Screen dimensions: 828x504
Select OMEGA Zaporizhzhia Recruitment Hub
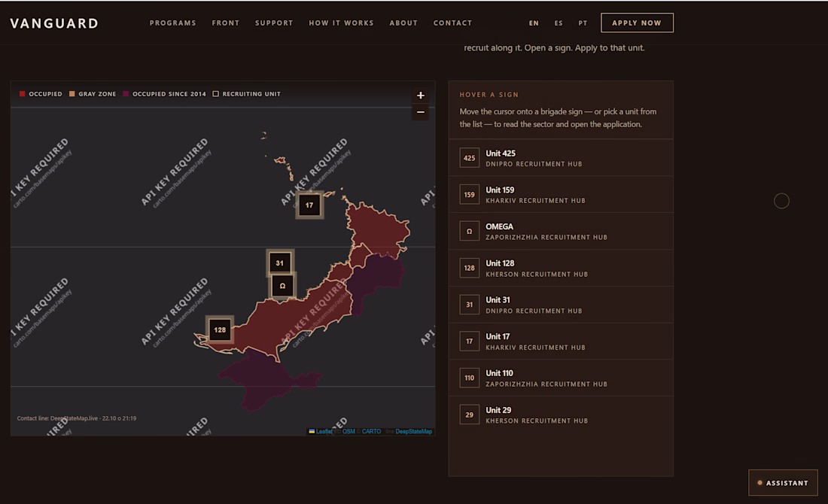(561, 231)
